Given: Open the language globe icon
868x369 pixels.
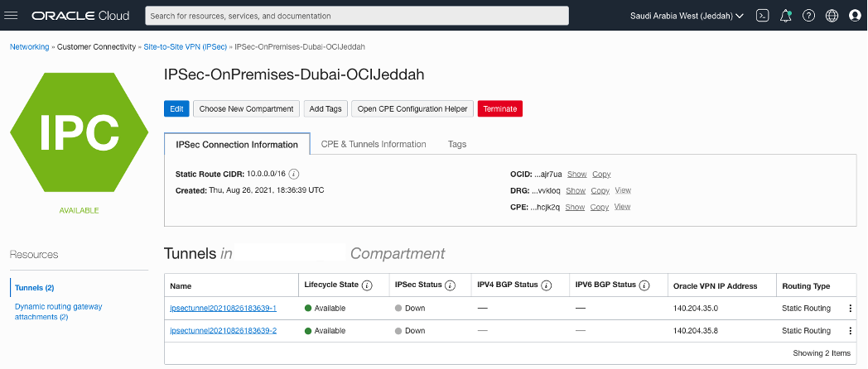Looking at the screenshot, I should tap(832, 16).
